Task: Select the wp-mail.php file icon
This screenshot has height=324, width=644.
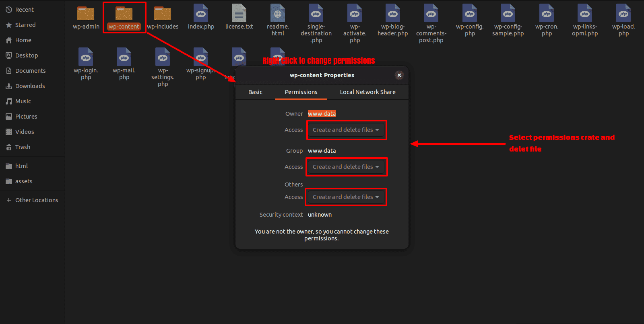Action: 124,57
